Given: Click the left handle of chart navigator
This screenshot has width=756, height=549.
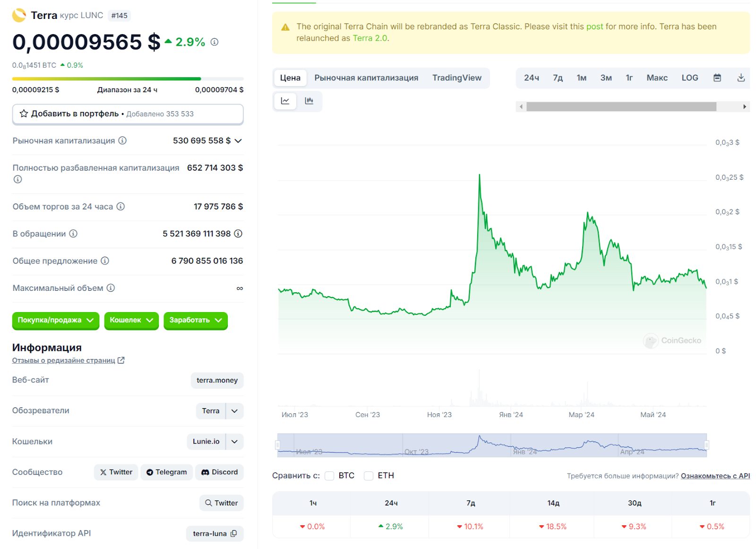Looking at the screenshot, I should pos(278,445).
